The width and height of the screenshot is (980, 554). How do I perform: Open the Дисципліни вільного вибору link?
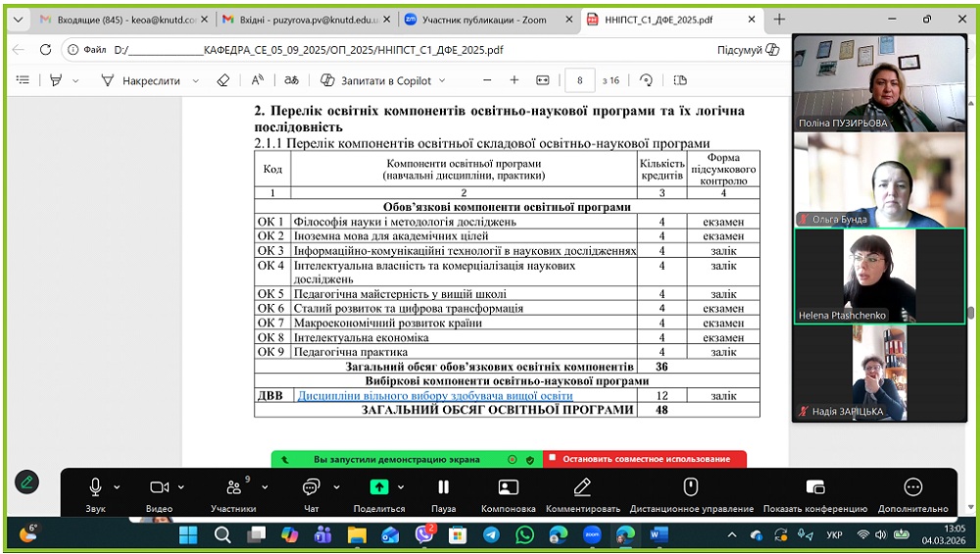(x=435, y=395)
